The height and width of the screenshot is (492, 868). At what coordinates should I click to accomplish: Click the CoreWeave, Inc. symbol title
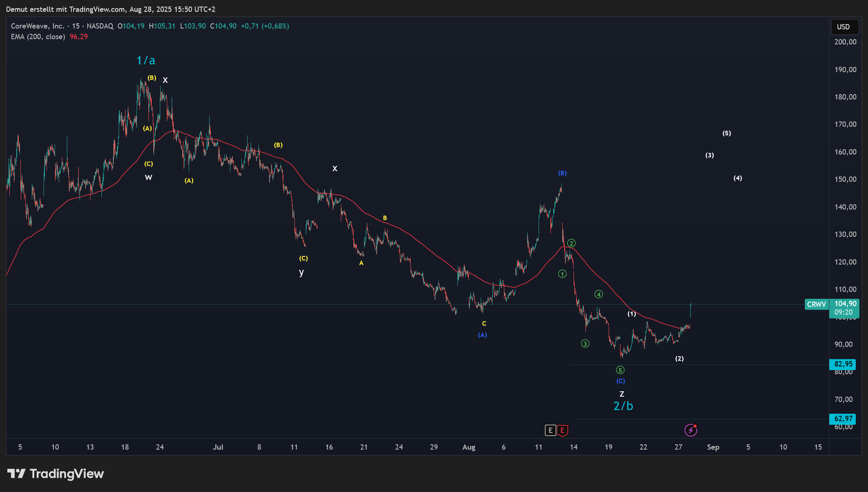[x=38, y=26]
